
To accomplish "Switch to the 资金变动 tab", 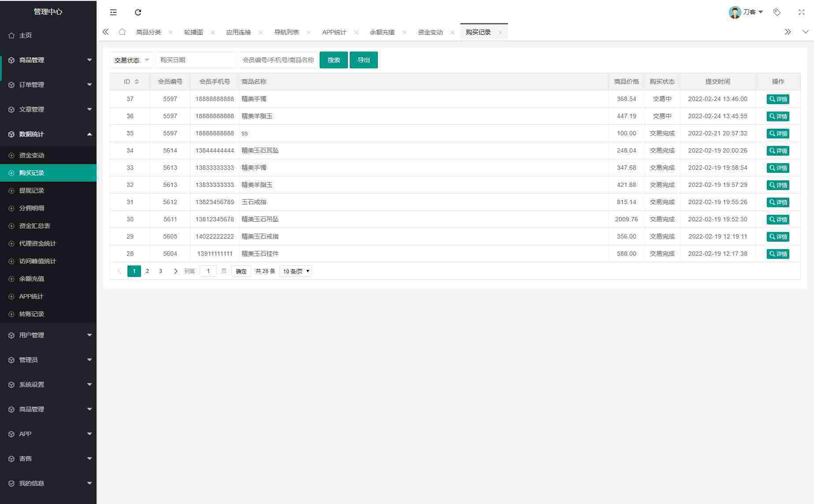I will click(430, 32).
